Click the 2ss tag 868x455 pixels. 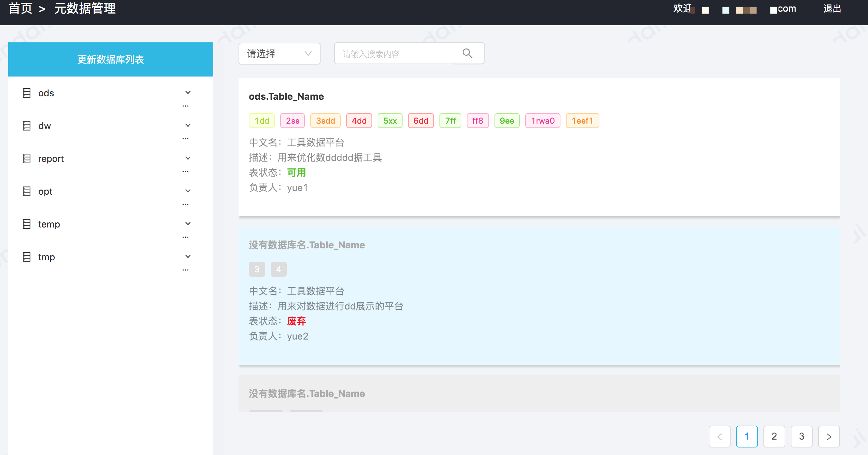(293, 121)
